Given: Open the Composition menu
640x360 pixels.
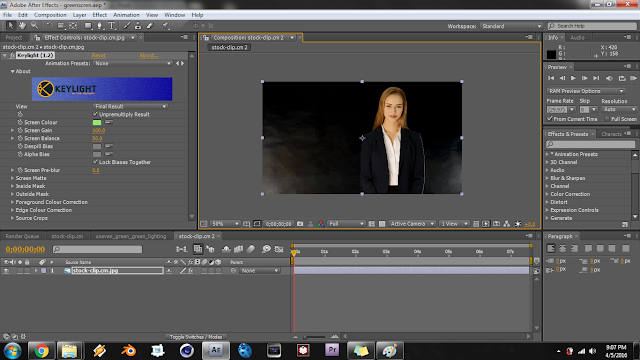Looking at the screenshot, I should click(50, 15).
